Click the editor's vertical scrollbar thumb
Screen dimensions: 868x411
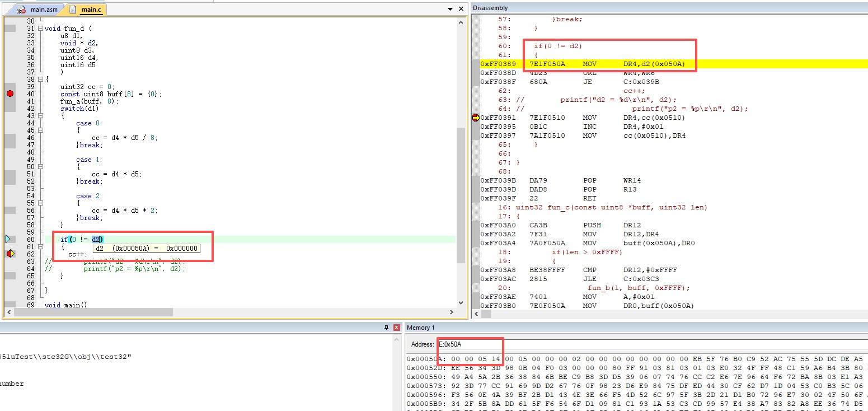coord(461,195)
